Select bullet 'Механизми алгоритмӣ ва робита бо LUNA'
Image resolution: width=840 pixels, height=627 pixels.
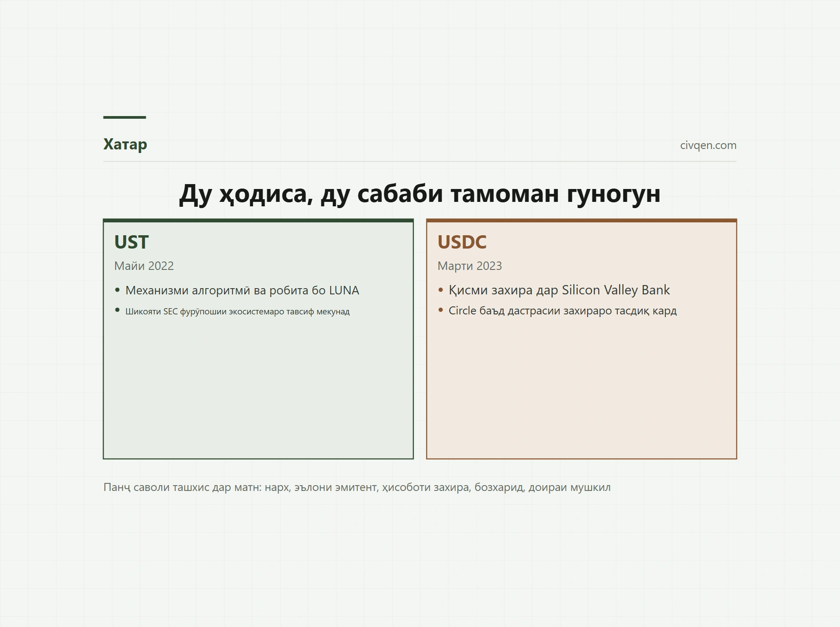point(242,290)
